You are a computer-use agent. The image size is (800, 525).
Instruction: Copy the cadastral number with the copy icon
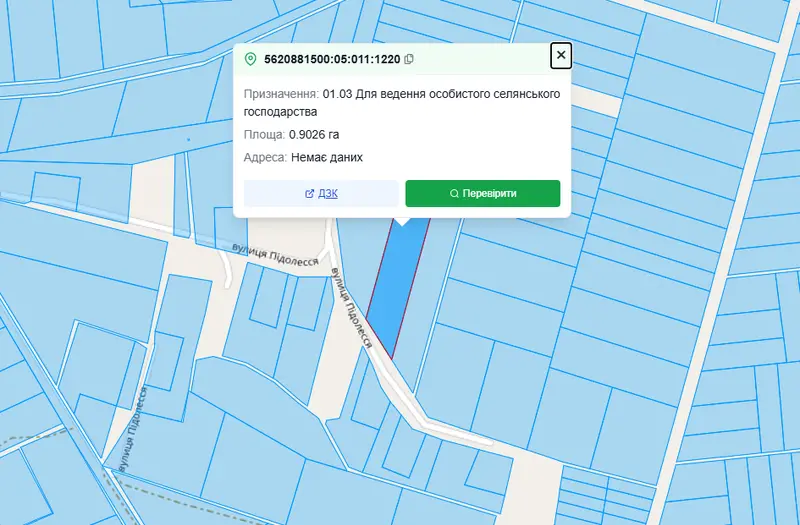point(409,59)
